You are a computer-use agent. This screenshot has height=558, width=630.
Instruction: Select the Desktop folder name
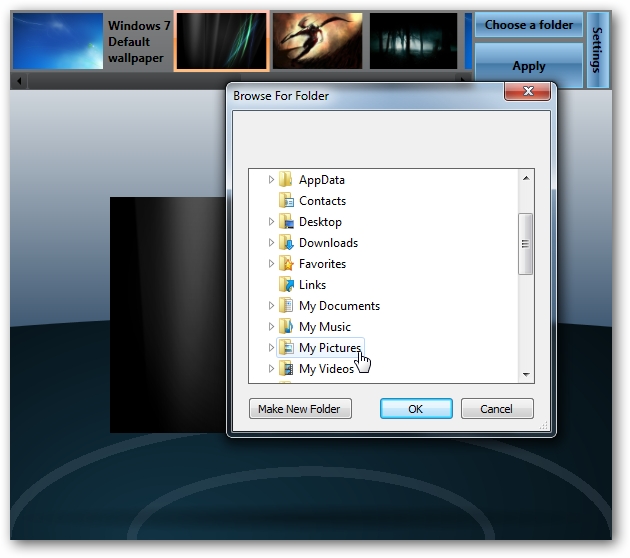[320, 222]
